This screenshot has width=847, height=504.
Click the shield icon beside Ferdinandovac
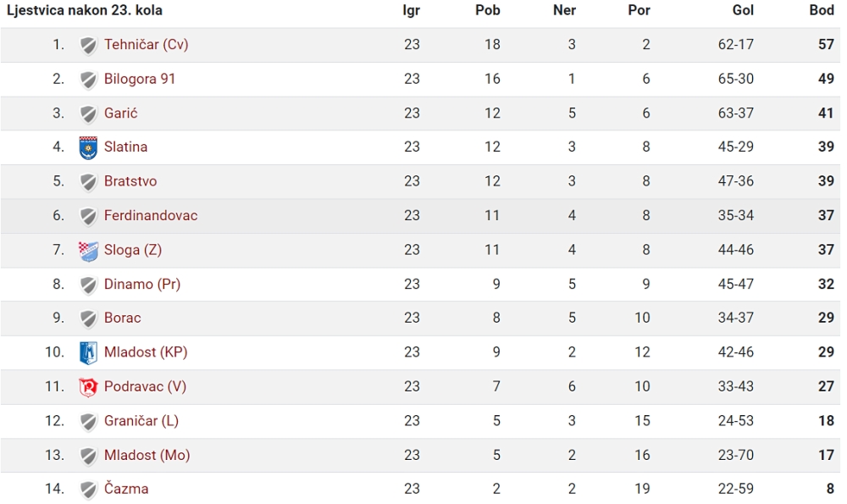point(88,216)
